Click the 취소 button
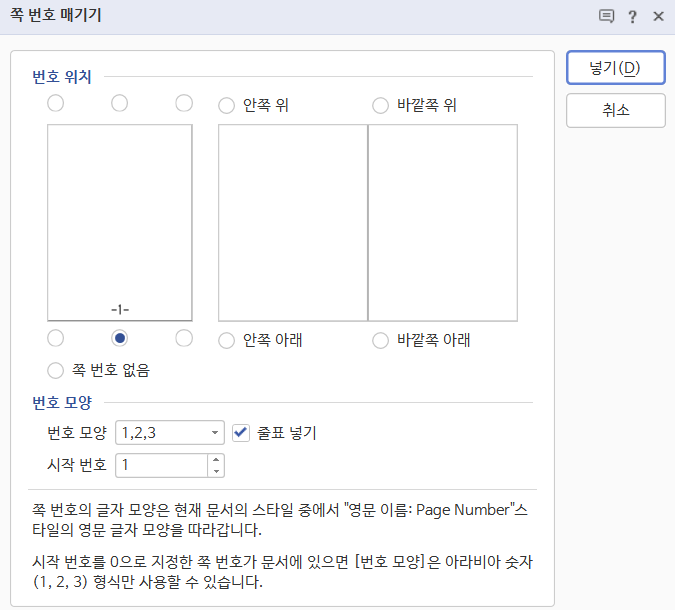Viewport: 675px width, 610px height. [616, 110]
